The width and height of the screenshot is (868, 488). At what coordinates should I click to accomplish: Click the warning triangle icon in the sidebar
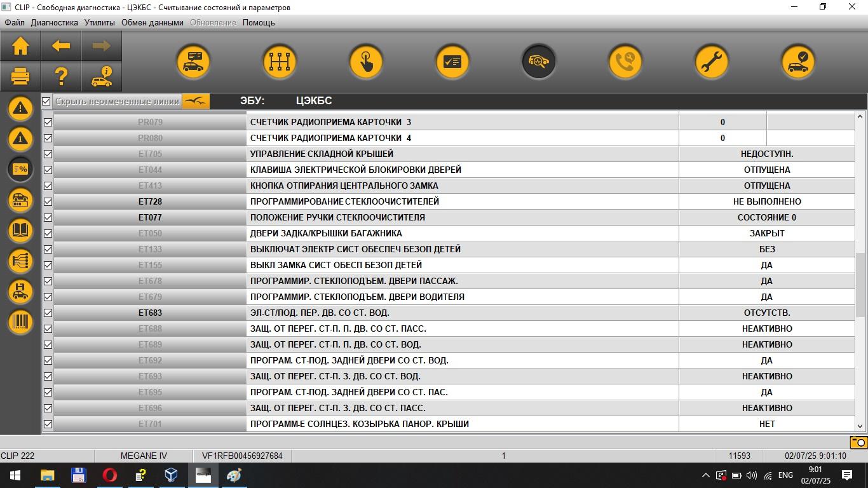tap(20, 108)
